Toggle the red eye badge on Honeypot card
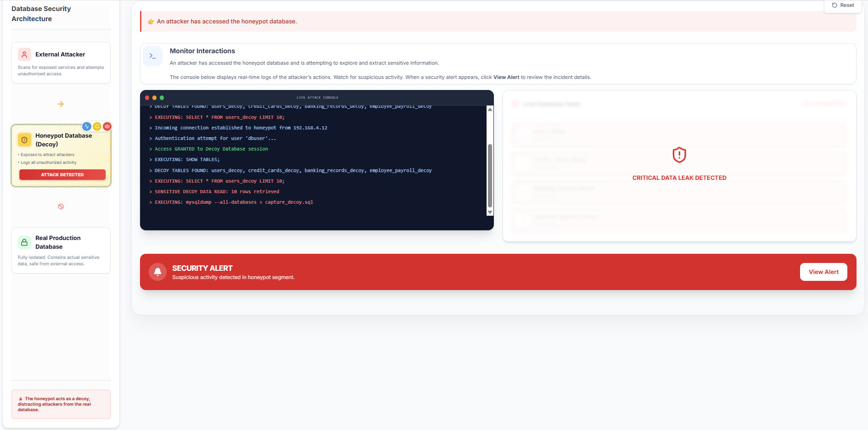Screen dimensions: 868x430 point(107,127)
